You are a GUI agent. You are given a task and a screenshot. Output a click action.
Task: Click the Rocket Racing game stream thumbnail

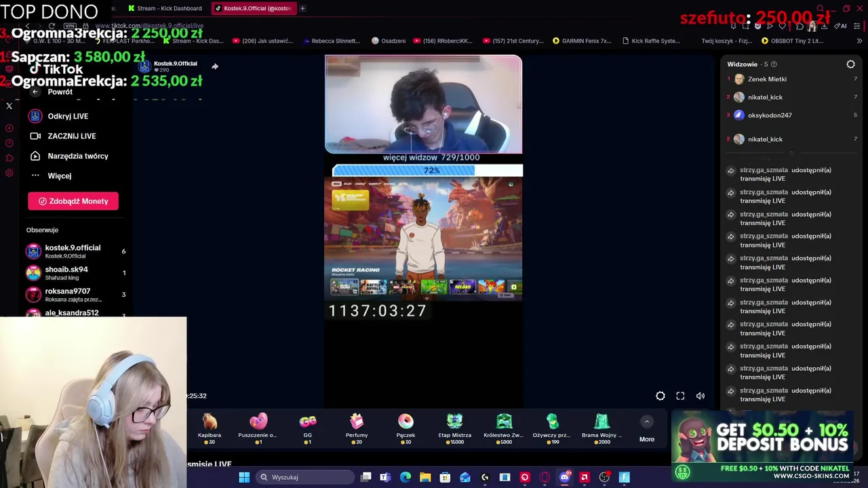point(423,238)
